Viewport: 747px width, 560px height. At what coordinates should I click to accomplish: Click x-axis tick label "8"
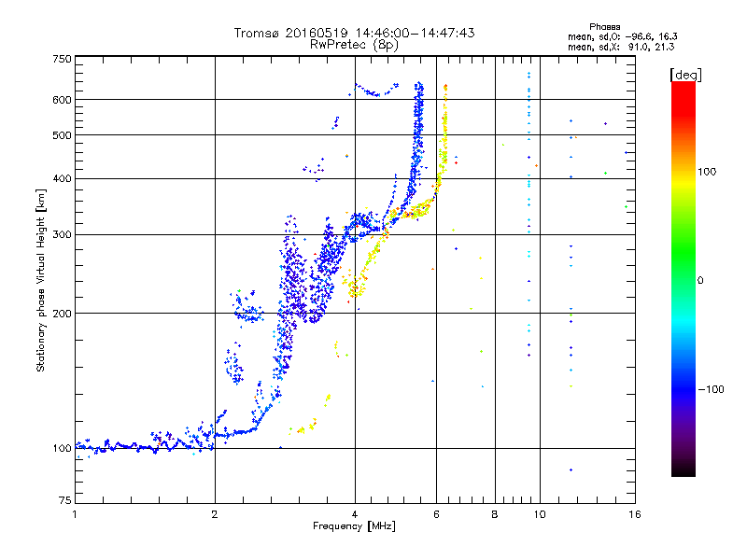(495, 514)
